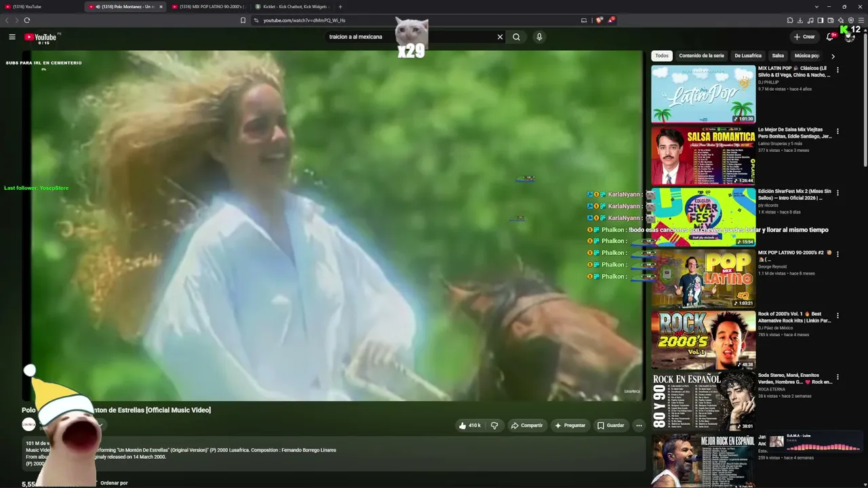The width and height of the screenshot is (868, 488).
Task: Open the Brave VPN shield icon
Action: click(851, 20)
